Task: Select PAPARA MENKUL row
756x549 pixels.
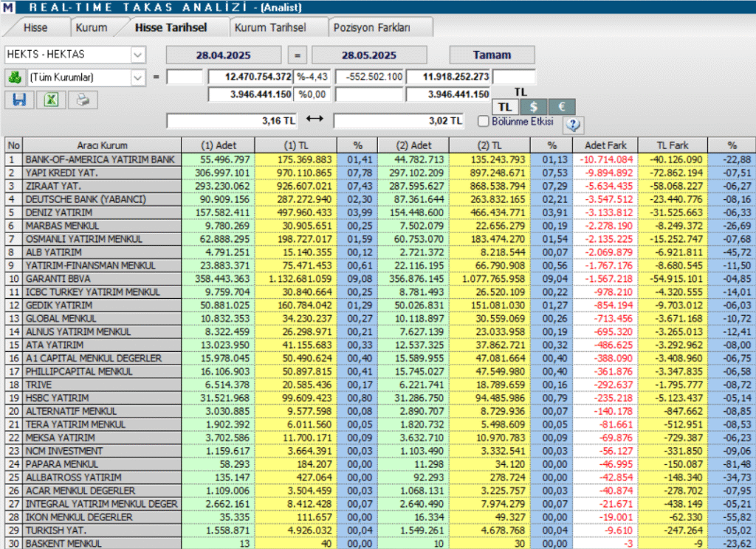Action: 380,464
